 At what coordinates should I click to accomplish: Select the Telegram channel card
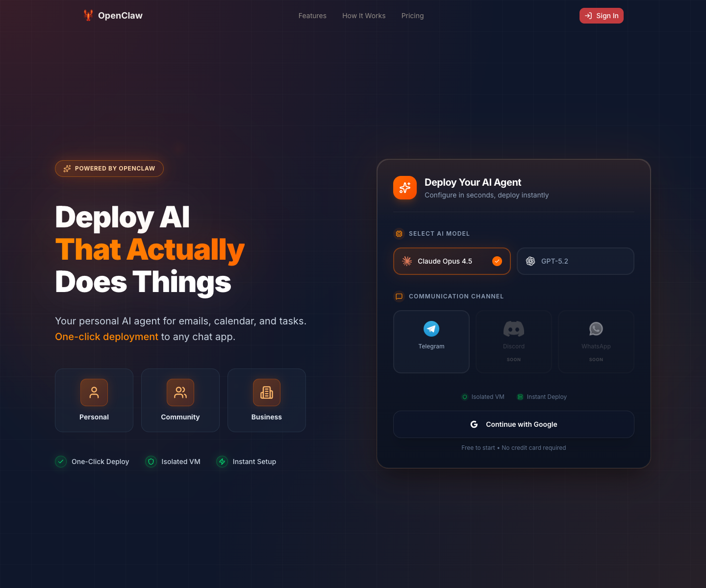[431, 342]
